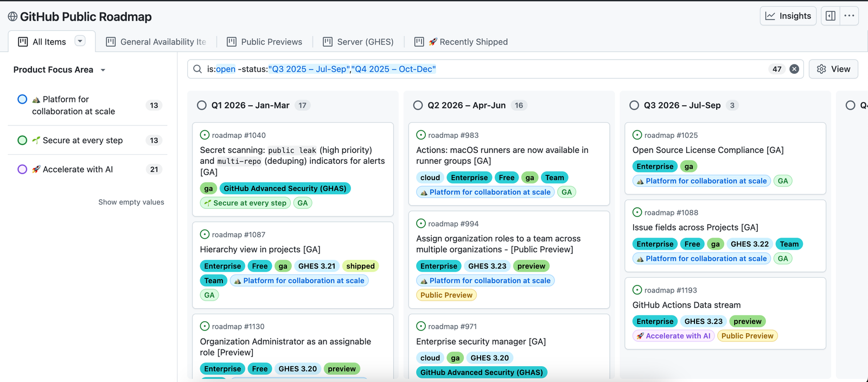
Task: Click open-issue icon on roadmap #1193
Action: [637, 290]
